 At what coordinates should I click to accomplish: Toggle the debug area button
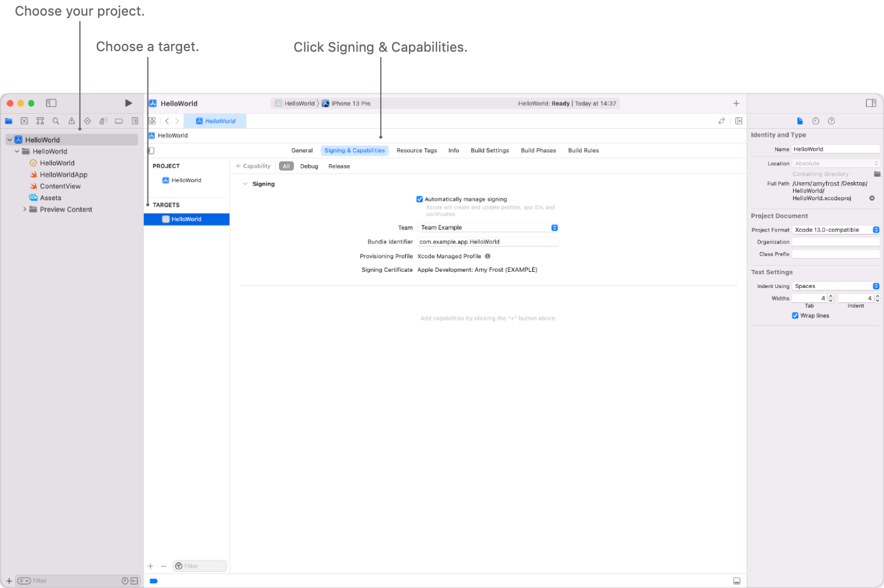737,581
